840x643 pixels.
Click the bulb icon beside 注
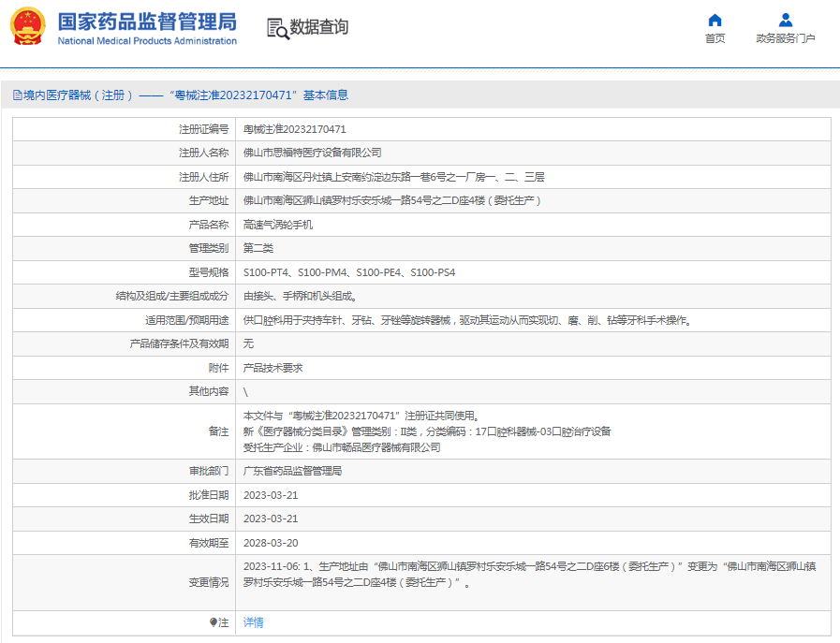(x=214, y=622)
